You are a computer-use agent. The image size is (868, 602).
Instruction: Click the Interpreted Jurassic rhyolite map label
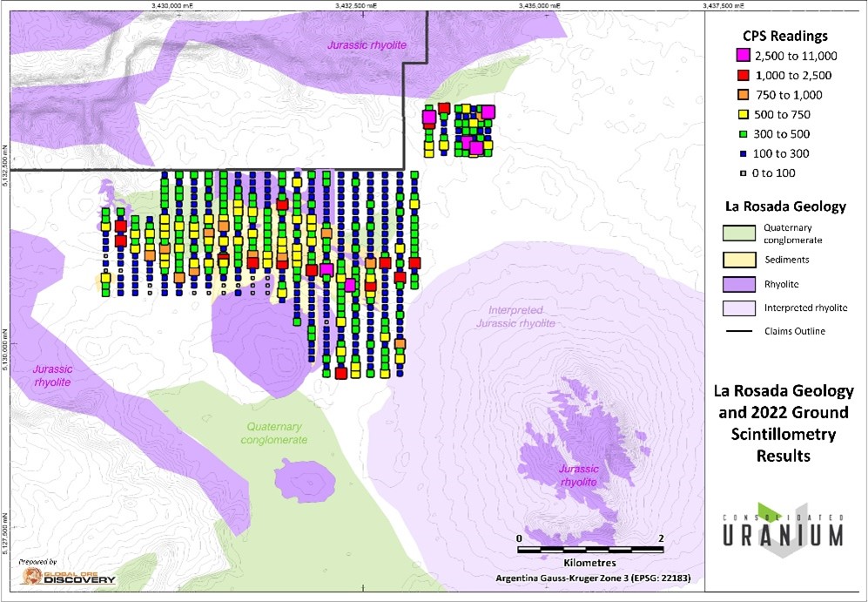[x=515, y=316]
